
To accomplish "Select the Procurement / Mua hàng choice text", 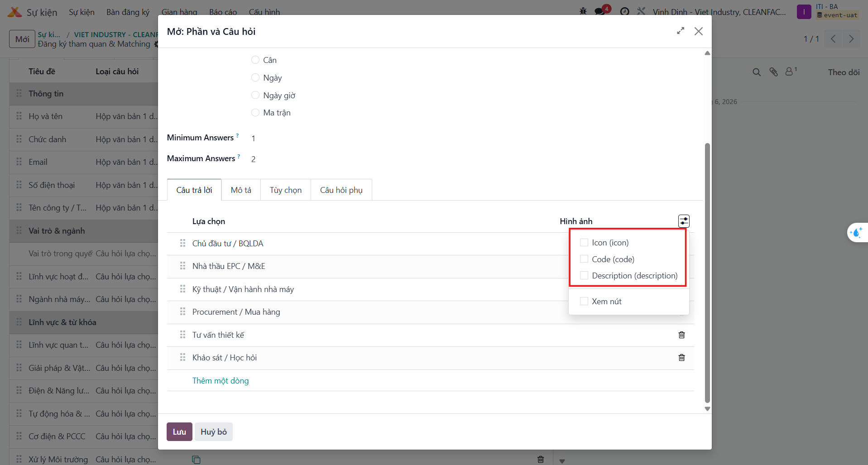I will [236, 312].
